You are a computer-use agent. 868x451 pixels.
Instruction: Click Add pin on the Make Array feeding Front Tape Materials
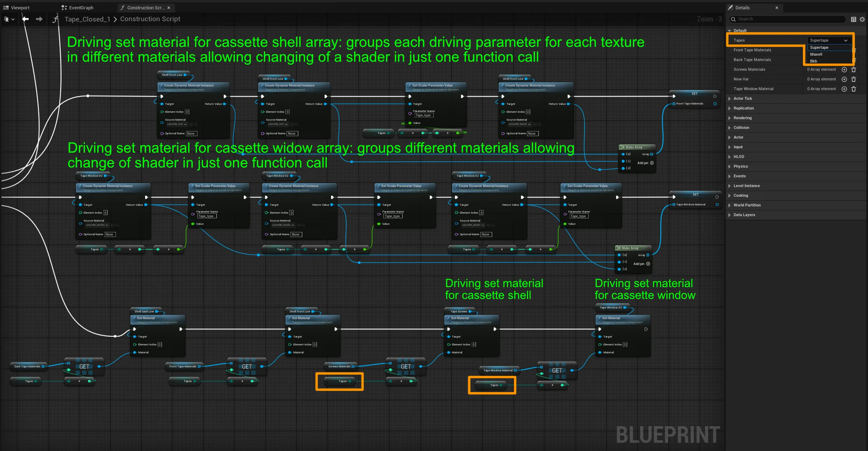(x=645, y=163)
